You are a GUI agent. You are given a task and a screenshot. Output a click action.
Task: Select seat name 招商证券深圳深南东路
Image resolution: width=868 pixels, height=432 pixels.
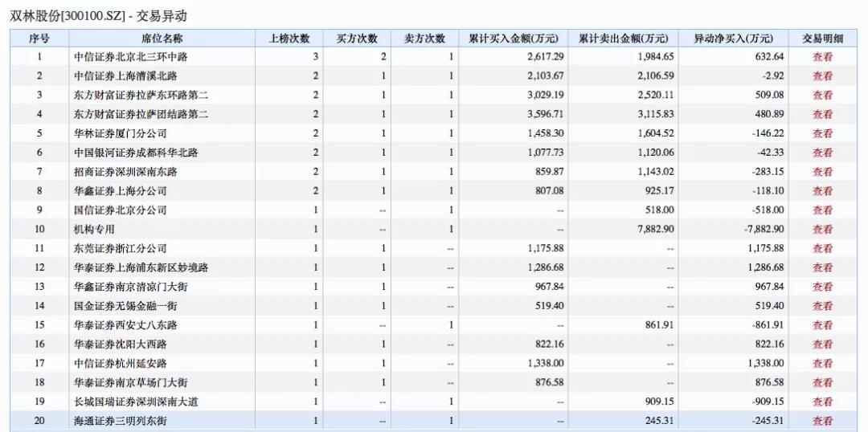pyautogui.click(x=125, y=172)
